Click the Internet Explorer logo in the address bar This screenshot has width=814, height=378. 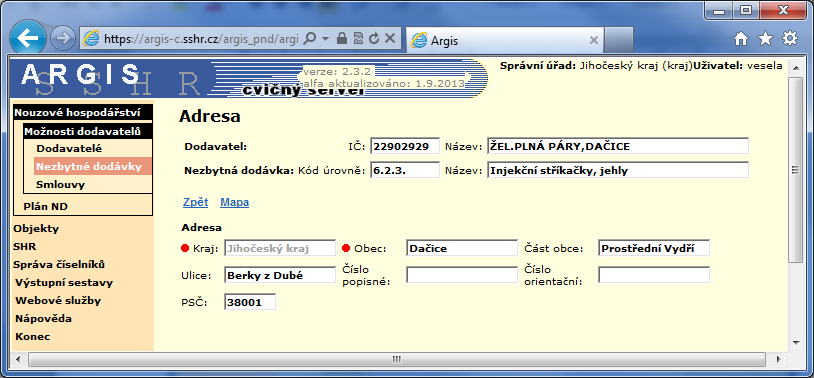[x=91, y=38]
